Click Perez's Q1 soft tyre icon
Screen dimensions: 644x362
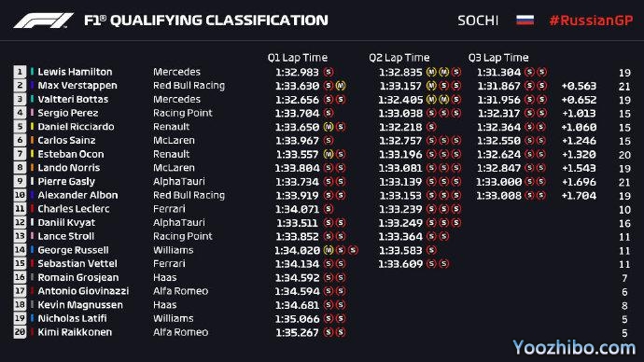tap(329, 113)
